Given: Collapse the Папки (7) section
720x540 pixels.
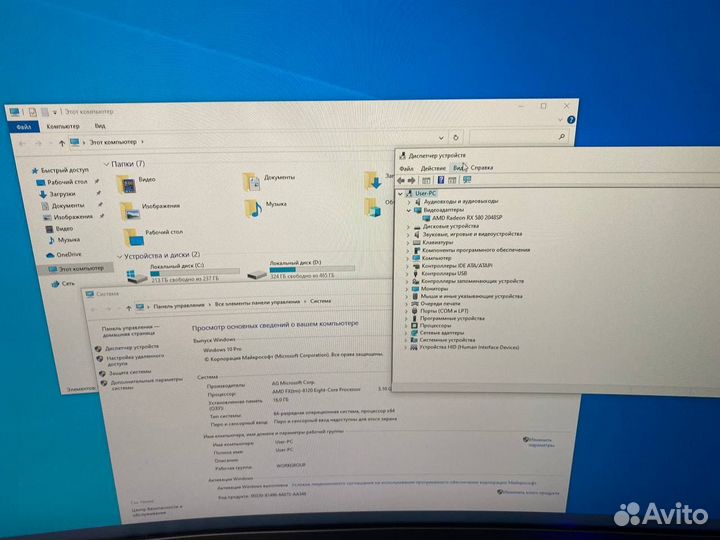Looking at the screenshot, I should [x=106, y=163].
